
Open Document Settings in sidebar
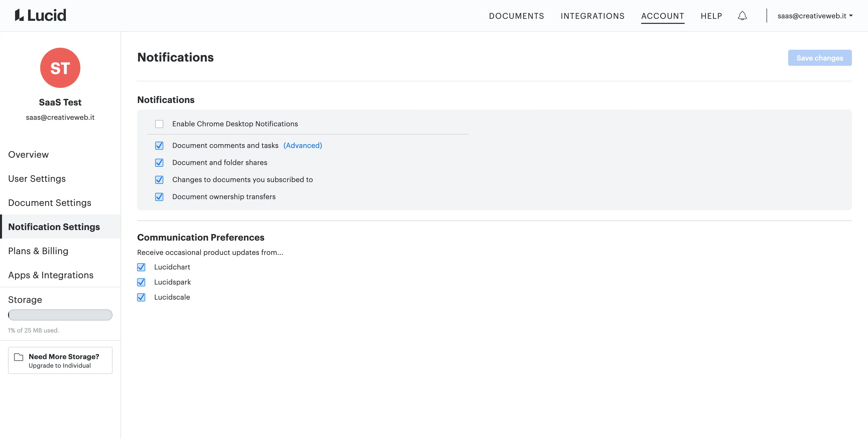click(60, 203)
